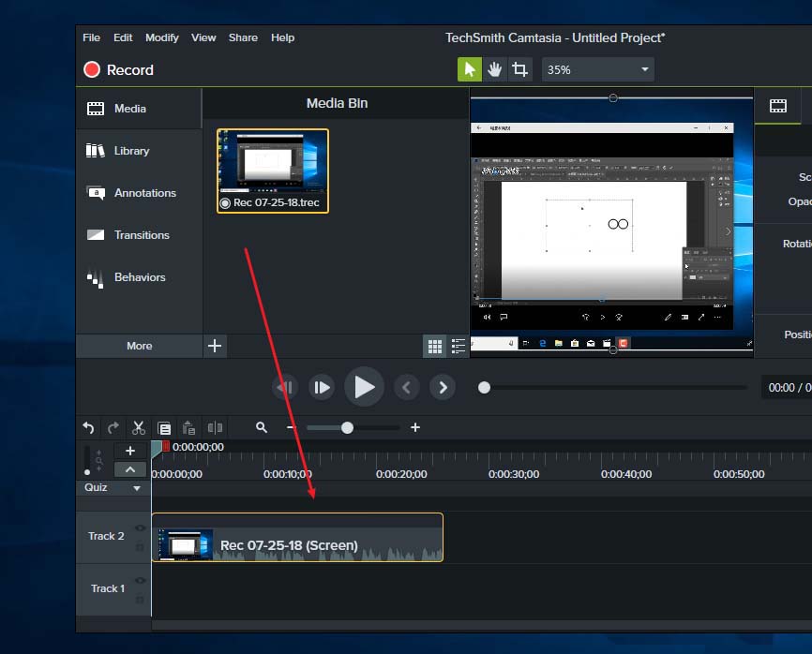Viewport: 812px width, 654px height.
Task: Click the Cut scissors icon
Action: pyautogui.click(x=139, y=427)
